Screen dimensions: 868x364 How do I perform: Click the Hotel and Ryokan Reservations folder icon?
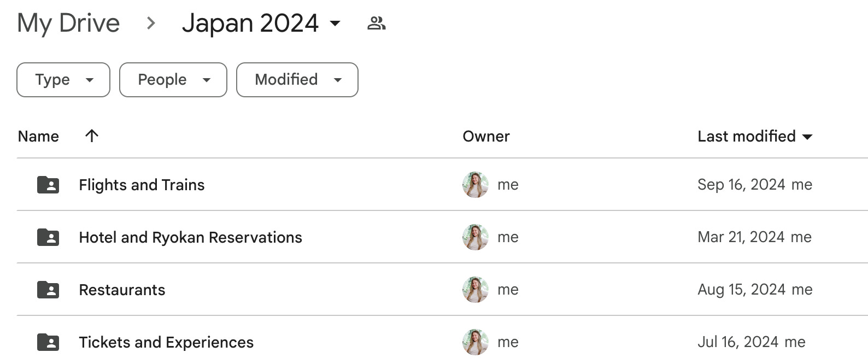[x=48, y=237]
